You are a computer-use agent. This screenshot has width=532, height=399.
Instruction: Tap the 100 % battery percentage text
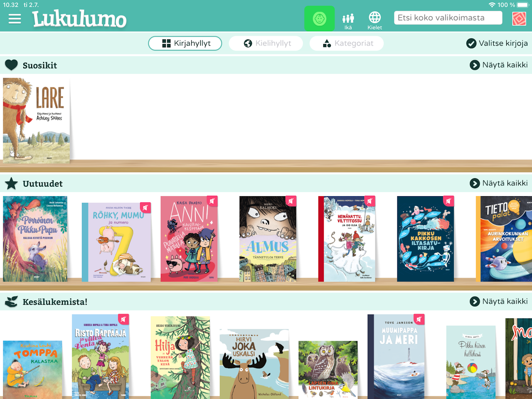coord(506,5)
